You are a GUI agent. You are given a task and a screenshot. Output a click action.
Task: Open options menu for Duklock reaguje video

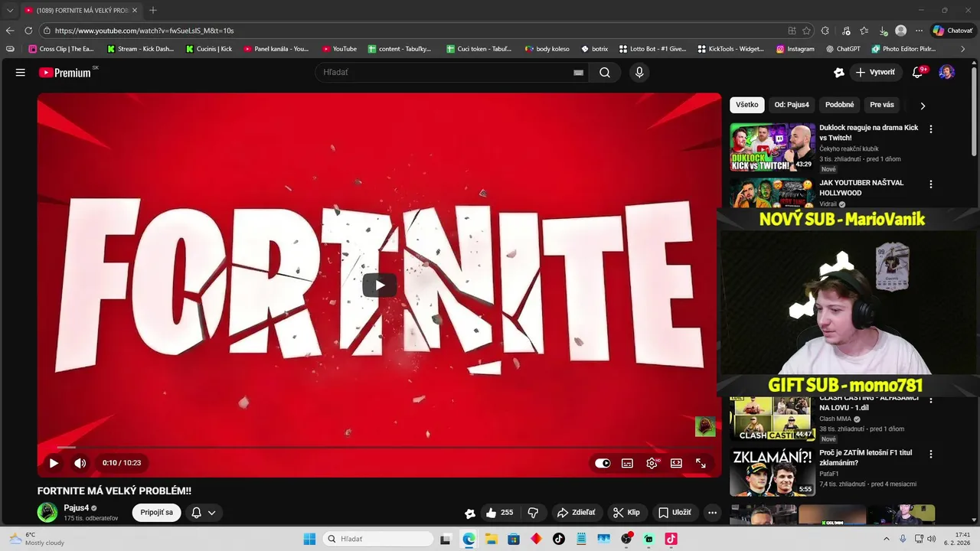pos(931,129)
